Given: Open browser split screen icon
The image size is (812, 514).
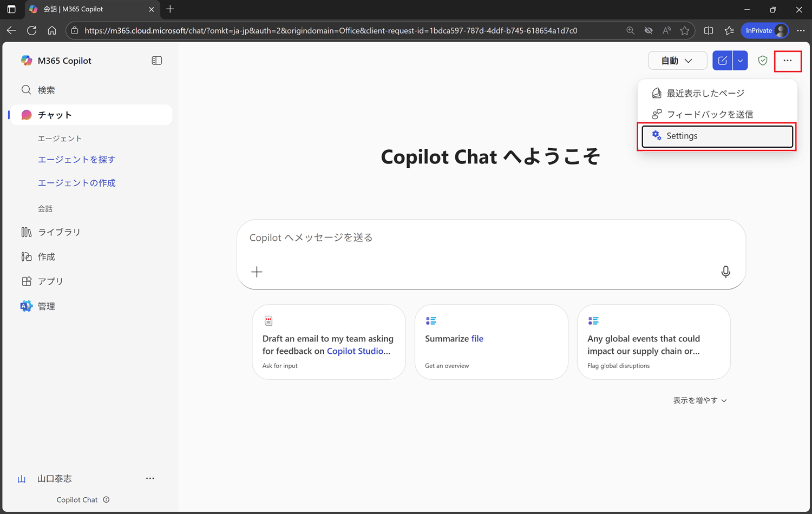Looking at the screenshot, I should (709, 31).
